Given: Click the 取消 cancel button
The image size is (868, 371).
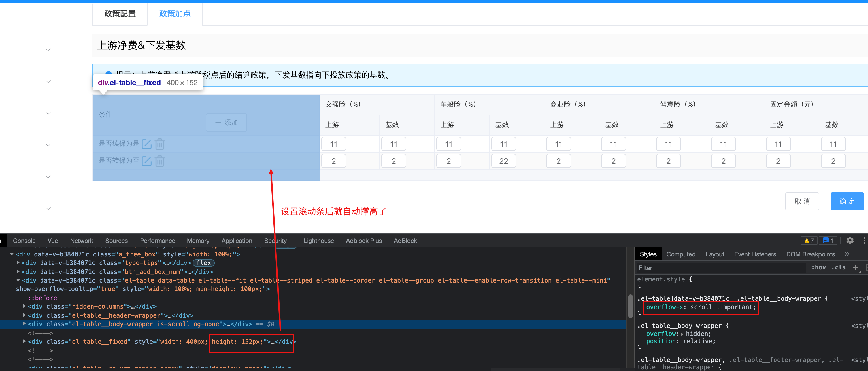Looking at the screenshot, I should click(x=802, y=201).
